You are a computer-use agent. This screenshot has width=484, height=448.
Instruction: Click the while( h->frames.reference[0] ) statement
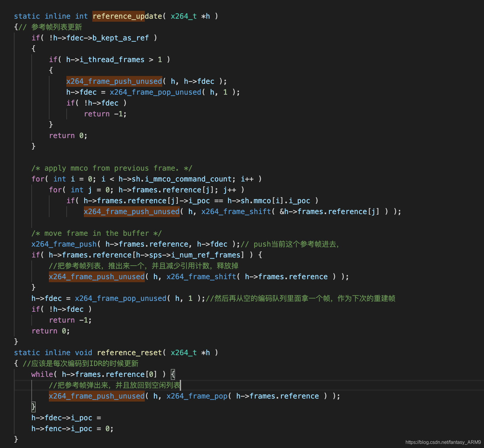click(99, 374)
